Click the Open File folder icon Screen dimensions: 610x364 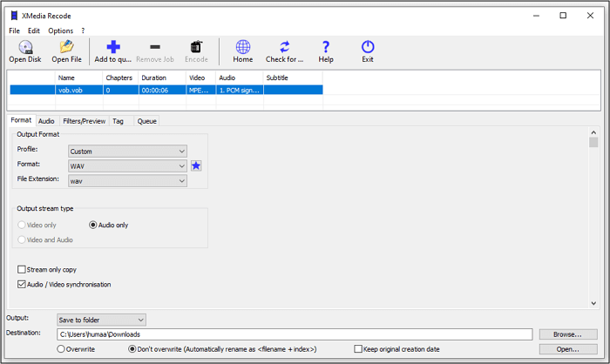(66, 47)
